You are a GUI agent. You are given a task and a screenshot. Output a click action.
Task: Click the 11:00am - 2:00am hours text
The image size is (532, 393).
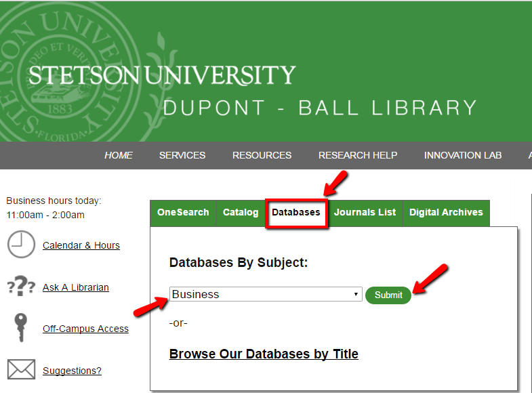point(45,215)
